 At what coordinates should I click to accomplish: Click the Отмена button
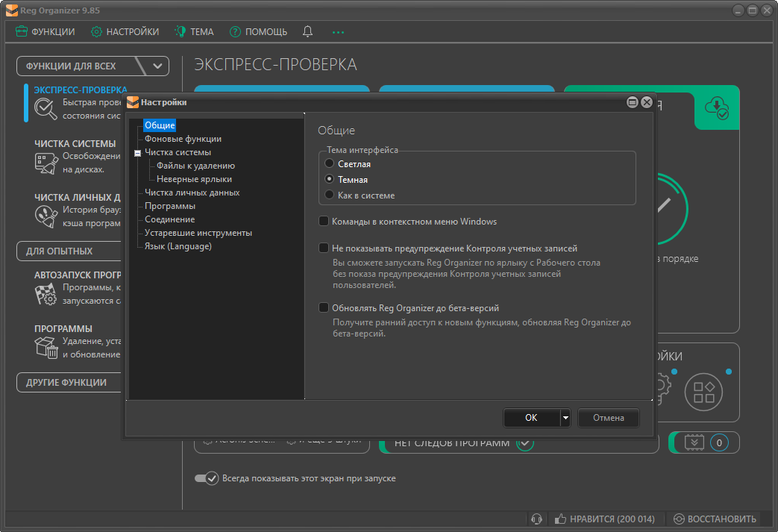click(608, 418)
